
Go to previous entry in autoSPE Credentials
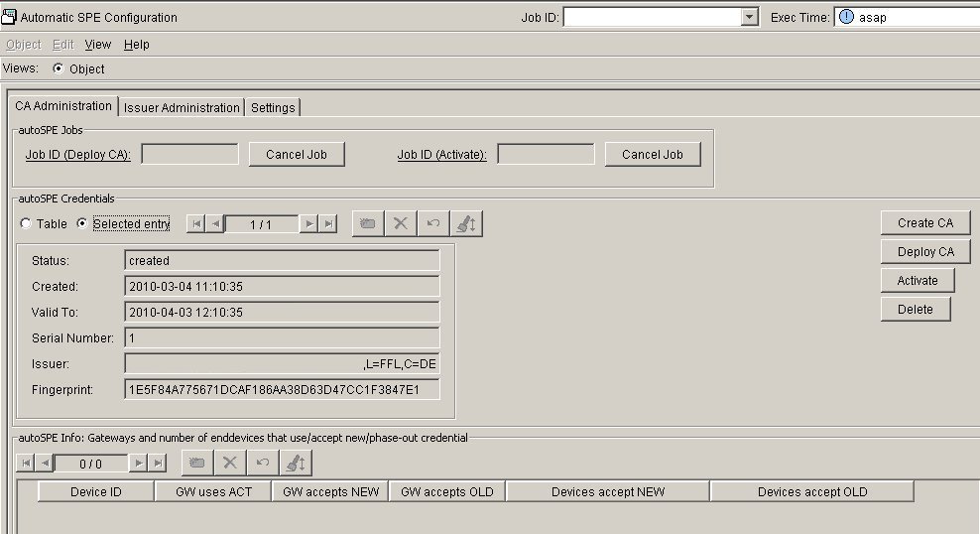[x=215, y=224]
